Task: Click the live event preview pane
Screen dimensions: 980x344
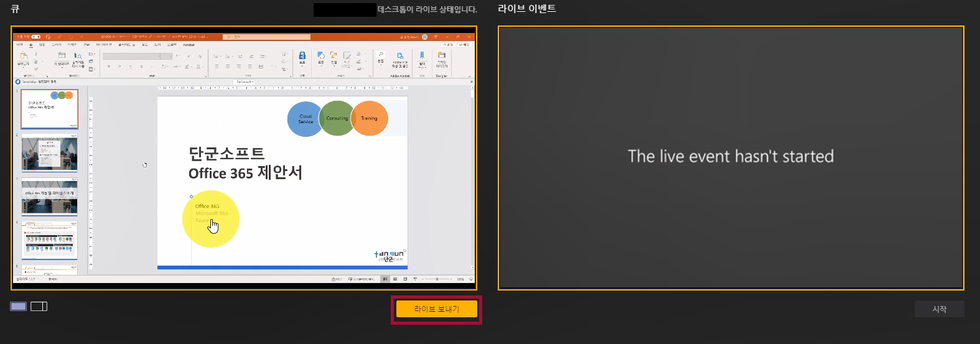Action: (730, 157)
